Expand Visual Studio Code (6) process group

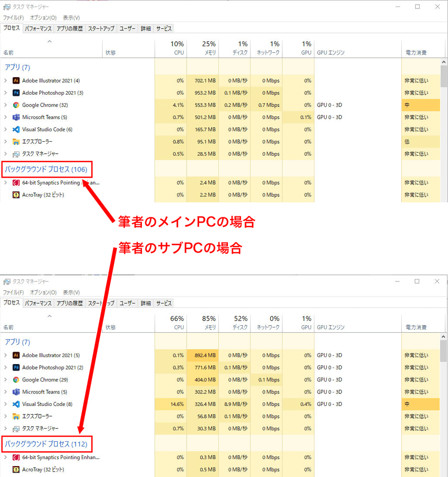tap(5, 129)
